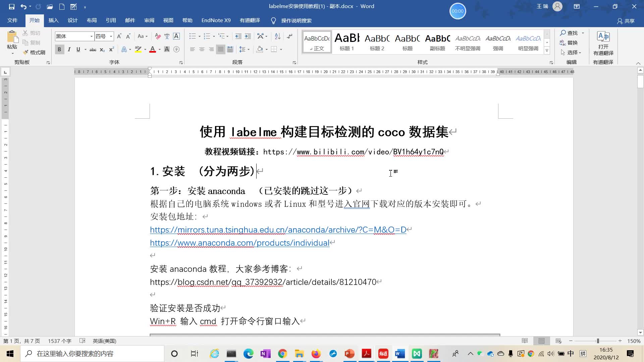Click the increase indent icon
The image size is (644, 362).
coord(248,36)
